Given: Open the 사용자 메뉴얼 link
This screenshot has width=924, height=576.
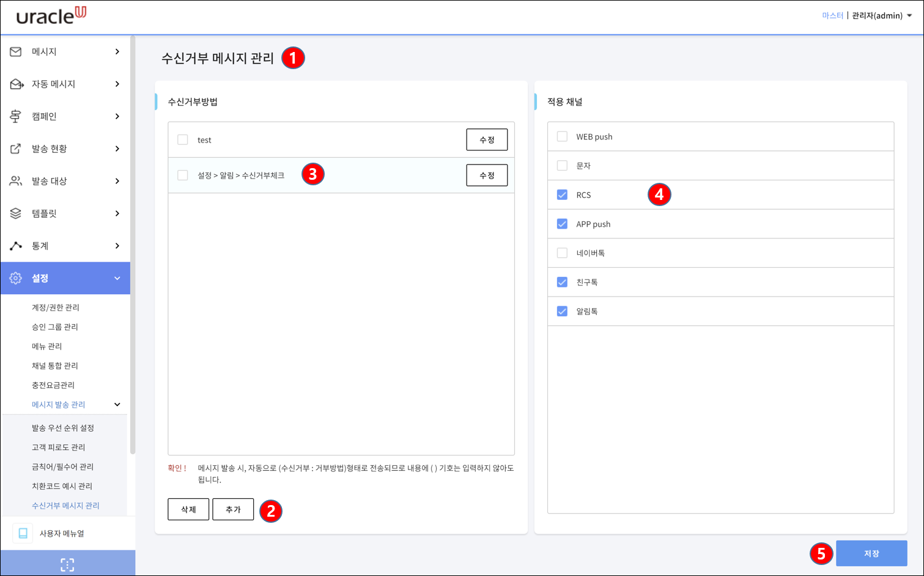Looking at the screenshot, I should (62, 533).
